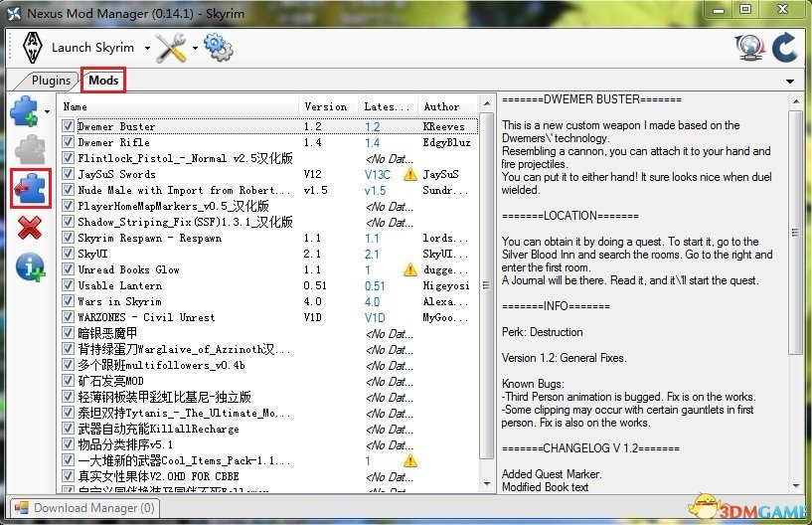Toggle the Flintlock_Pistol mod checkbox
This screenshot has width=812, height=525.
(68, 157)
